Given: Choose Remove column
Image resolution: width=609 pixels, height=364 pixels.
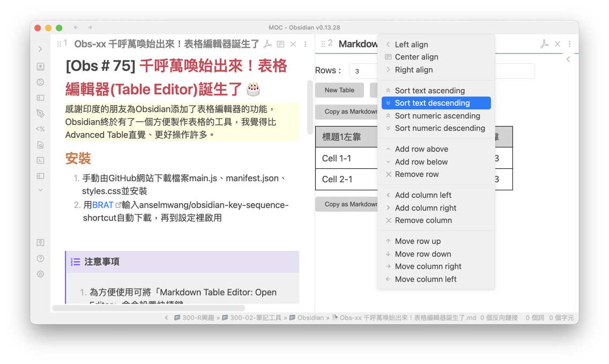Looking at the screenshot, I should coord(436,220).
